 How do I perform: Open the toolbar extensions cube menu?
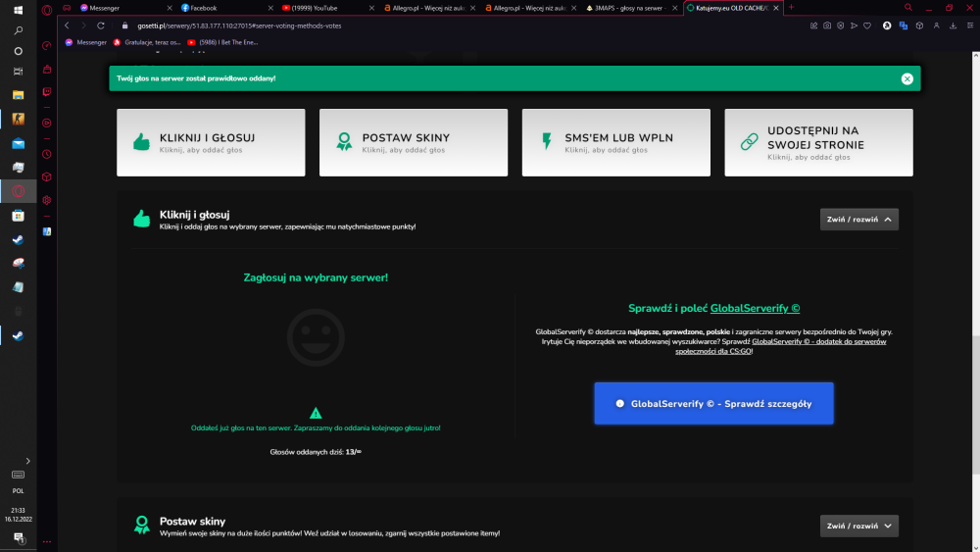[x=919, y=25]
